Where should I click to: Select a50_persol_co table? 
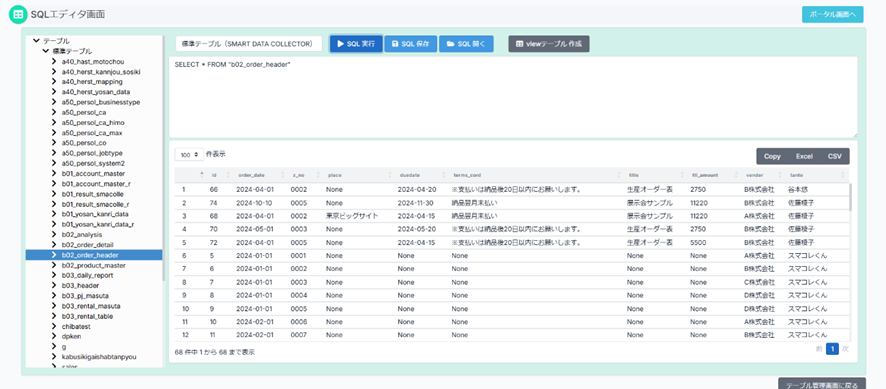[x=84, y=143]
